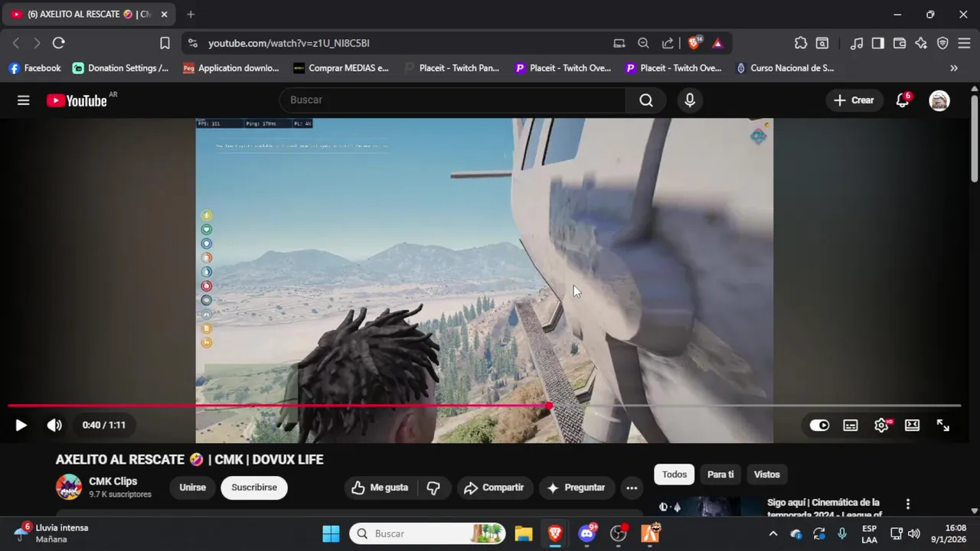980x551 pixels.
Task: Open the Windows Start menu
Action: (331, 533)
